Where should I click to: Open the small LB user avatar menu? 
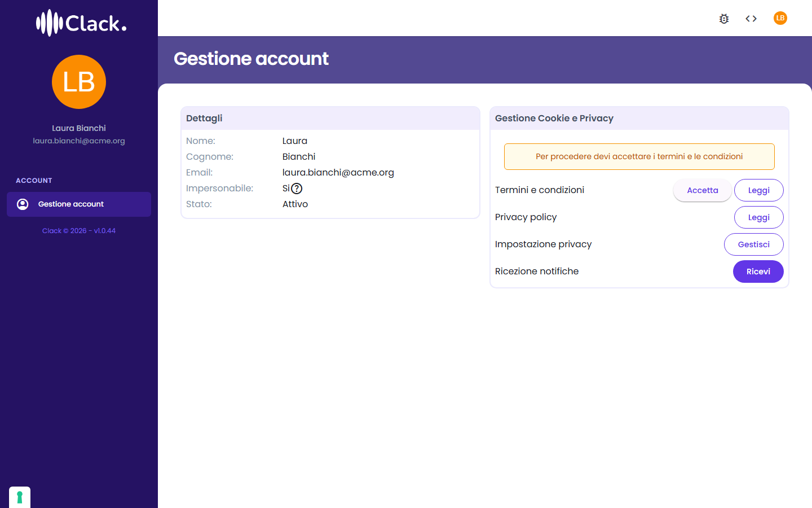[780, 18]
